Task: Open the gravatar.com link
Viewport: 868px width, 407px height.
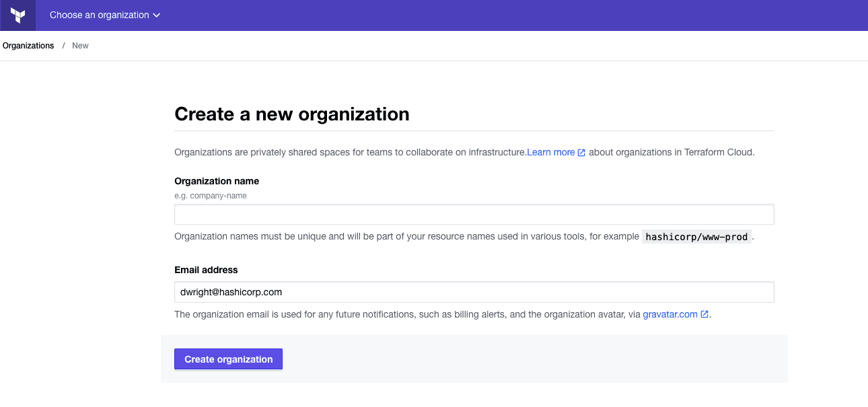Action: pyautogui.click(x=670, y=314)
